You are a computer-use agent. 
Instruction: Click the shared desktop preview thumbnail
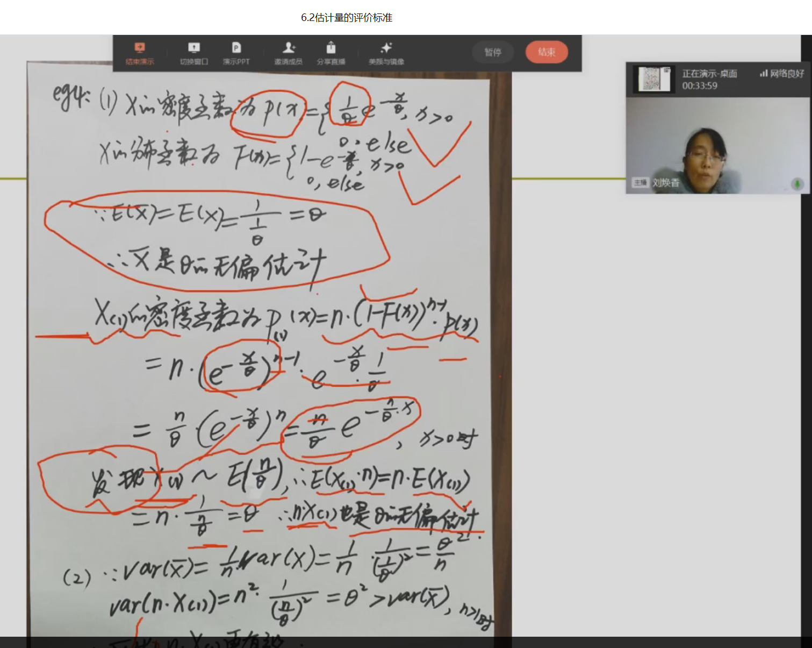tap(652, 79)
